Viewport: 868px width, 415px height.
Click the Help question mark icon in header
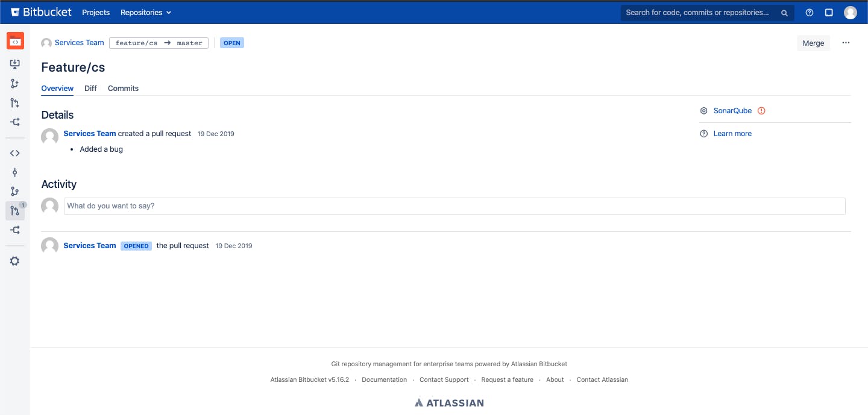810,13
